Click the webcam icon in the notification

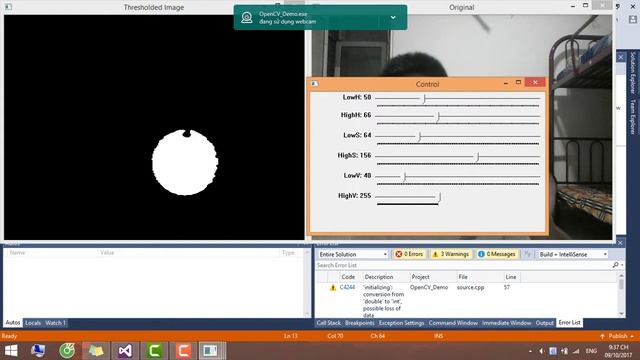click(x=247, y=17)
